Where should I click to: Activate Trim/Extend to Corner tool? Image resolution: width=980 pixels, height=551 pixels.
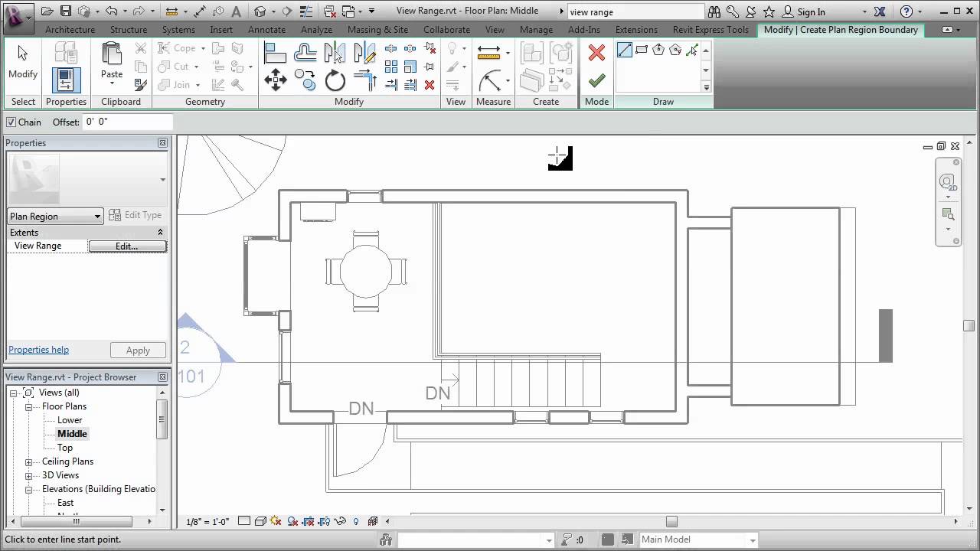(x=365, y=80)
